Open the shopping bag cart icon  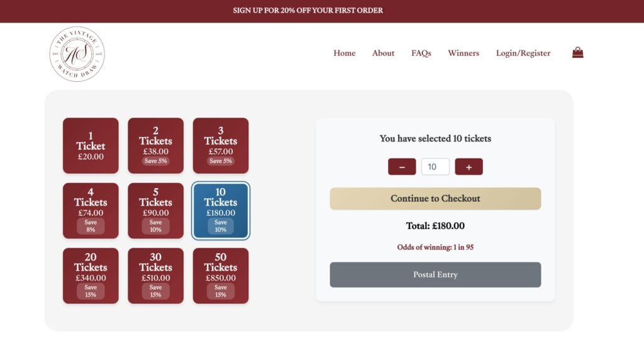click(577, 53)
